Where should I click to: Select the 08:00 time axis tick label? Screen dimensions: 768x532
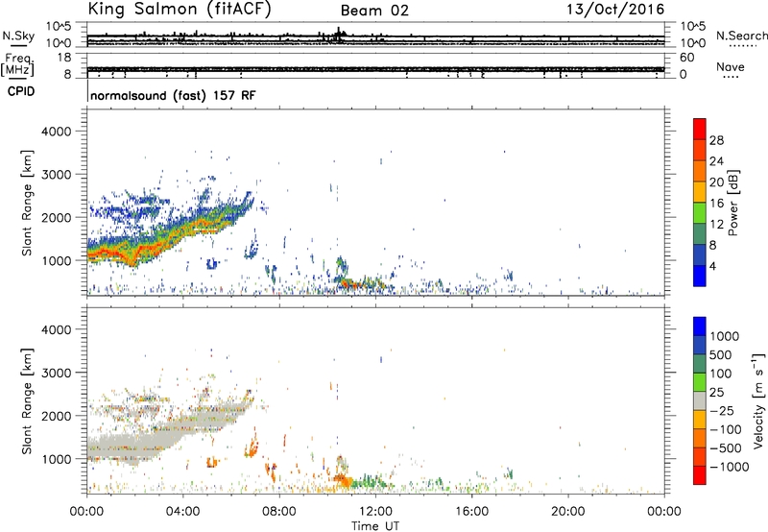(x=279, y=512)
